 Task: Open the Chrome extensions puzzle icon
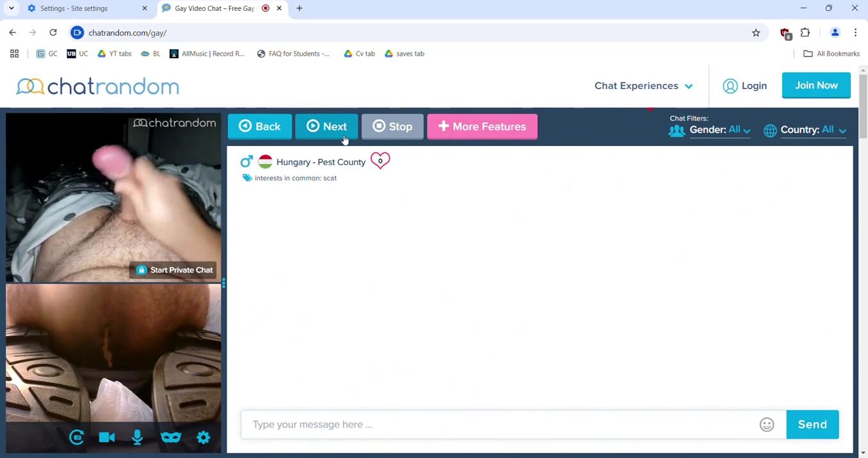[806, 33]
